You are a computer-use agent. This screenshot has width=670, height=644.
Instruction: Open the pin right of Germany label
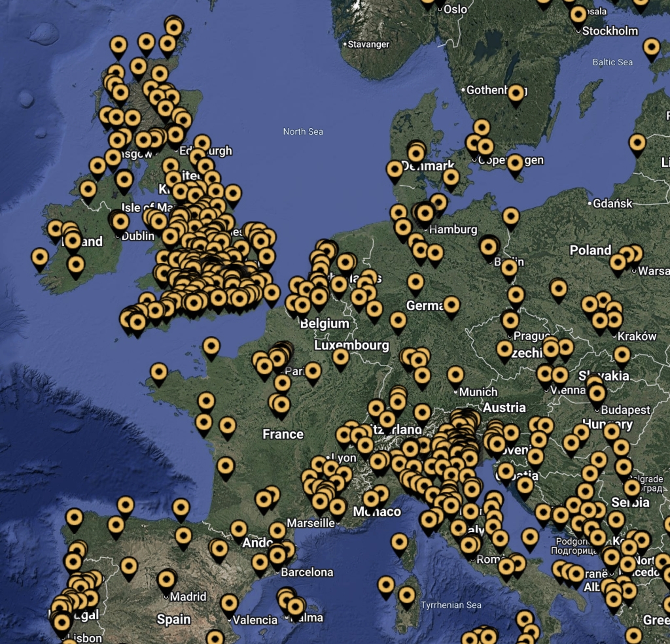click(451, 307)
